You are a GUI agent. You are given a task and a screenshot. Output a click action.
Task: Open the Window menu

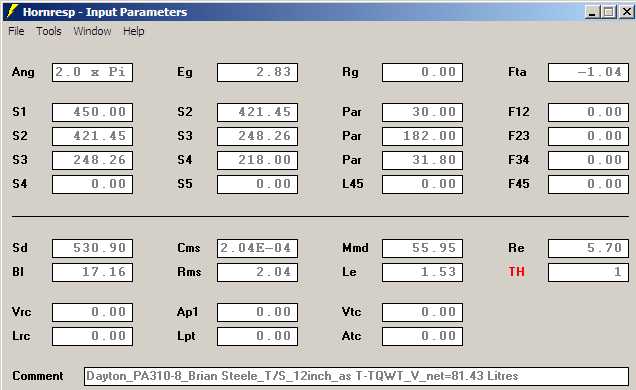pyautogui.click(x=92, y=31)
